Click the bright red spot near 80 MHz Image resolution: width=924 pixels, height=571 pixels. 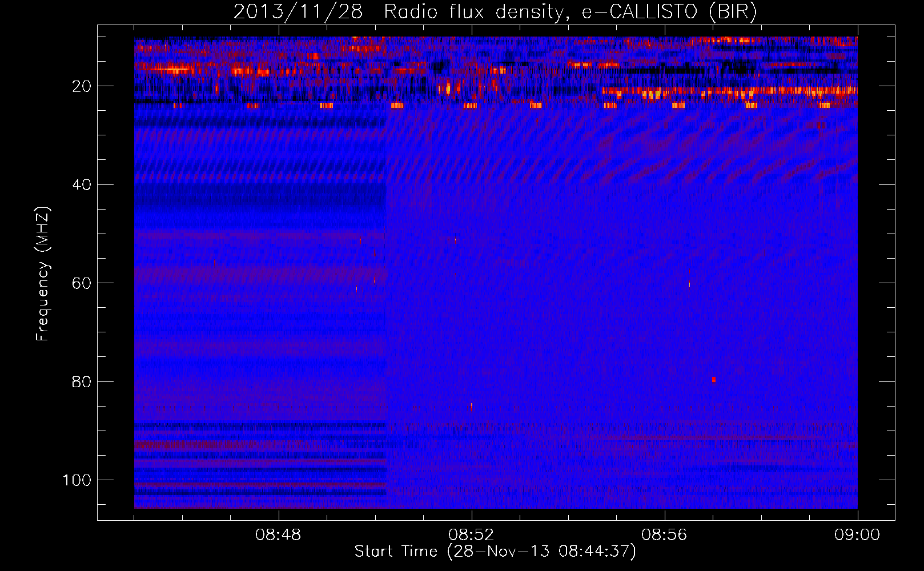714,380
